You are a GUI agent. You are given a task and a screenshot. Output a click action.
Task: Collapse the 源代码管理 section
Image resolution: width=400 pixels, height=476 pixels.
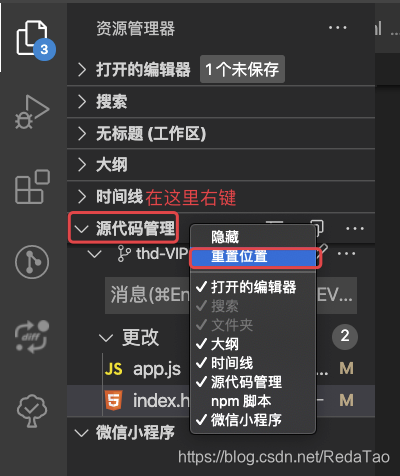click(x=124, y=228)
